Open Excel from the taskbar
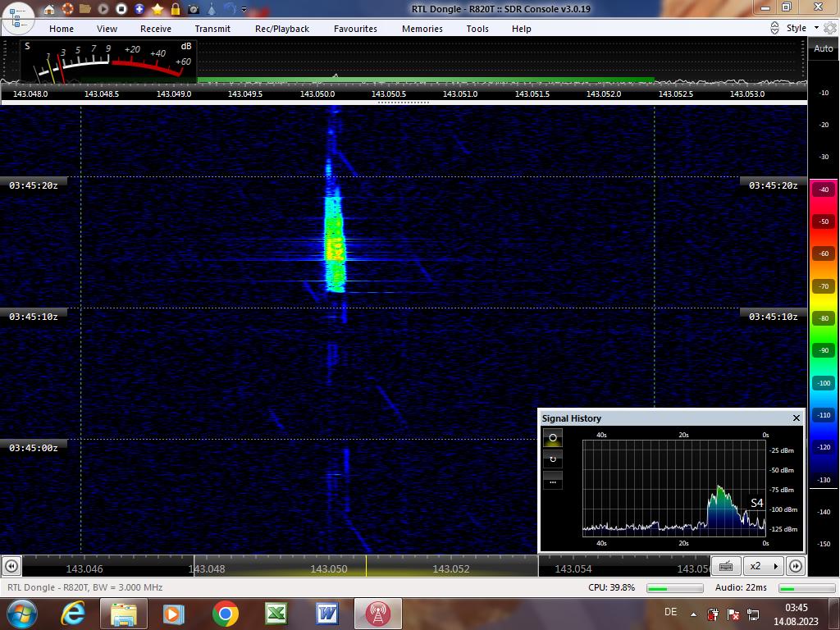Image resolution: width=840 pixels, height=630 pixels. tap(276, 614)
